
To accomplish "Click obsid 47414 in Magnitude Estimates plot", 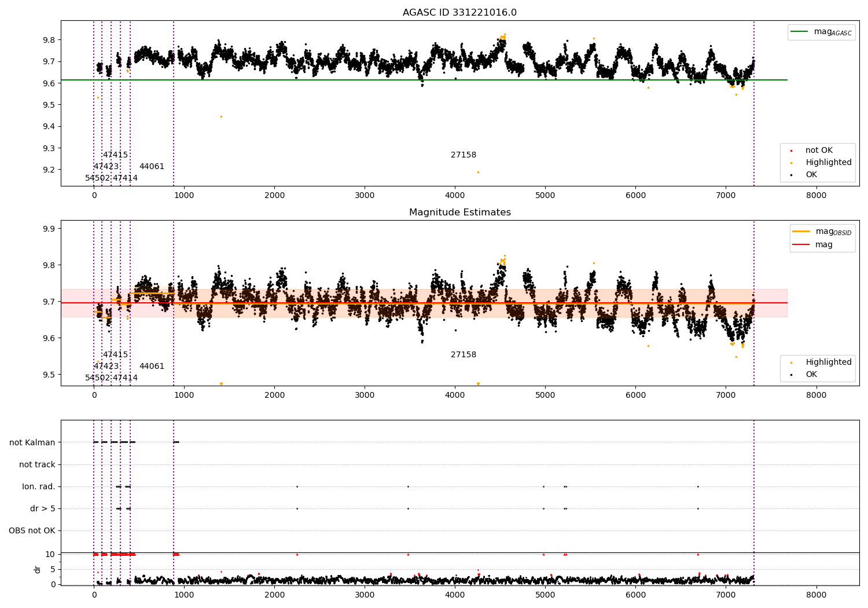I will pyautogui.click(x=125, y=378).
